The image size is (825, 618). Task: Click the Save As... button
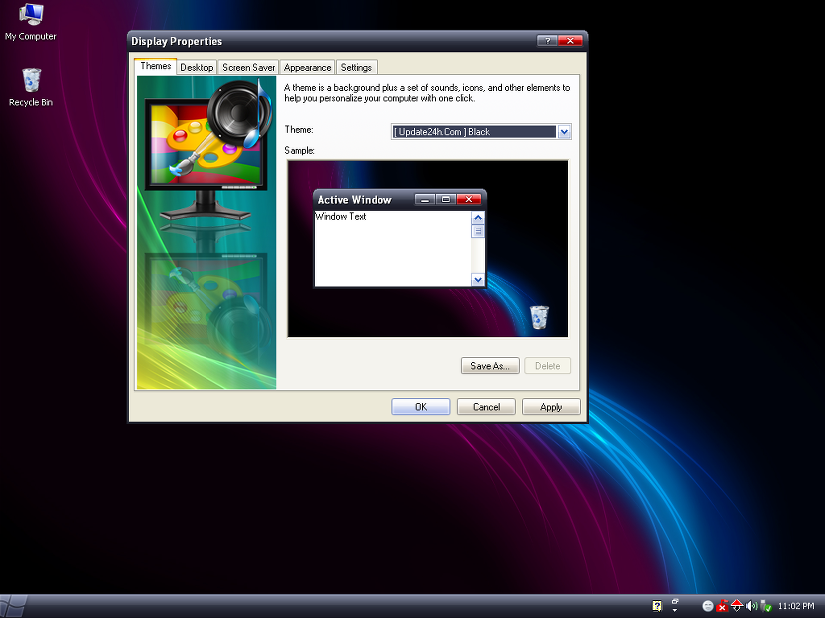[490, 366]
